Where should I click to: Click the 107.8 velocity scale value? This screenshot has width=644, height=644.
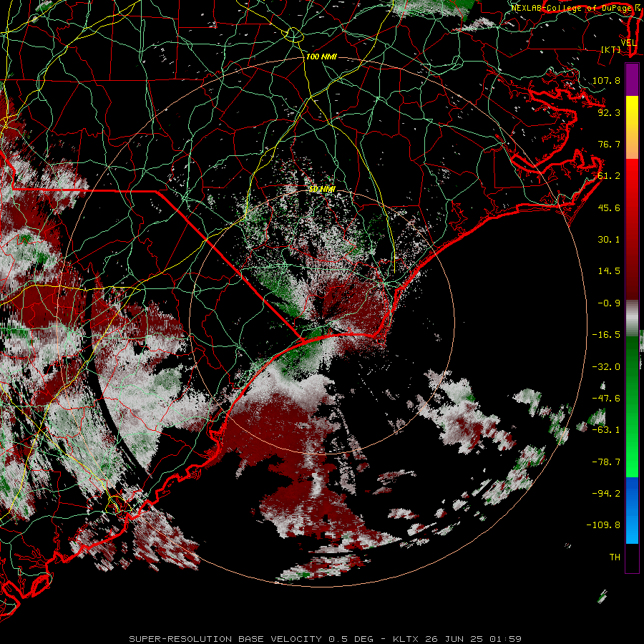click(x=606, y=80)
